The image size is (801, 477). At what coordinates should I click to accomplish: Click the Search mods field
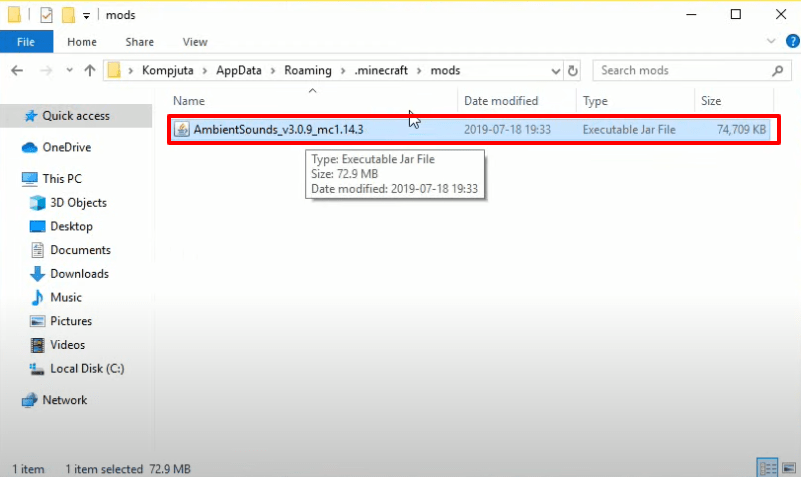tap(692, 70)
